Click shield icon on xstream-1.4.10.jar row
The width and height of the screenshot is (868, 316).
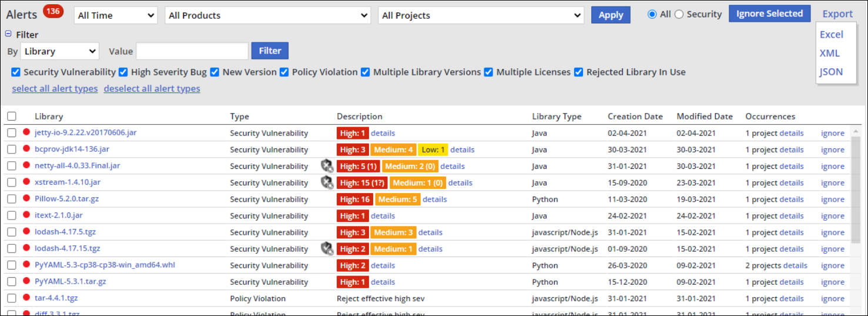coord(327,182)
